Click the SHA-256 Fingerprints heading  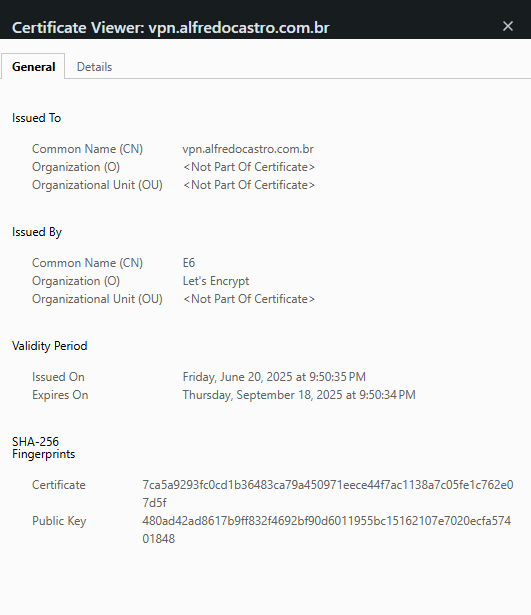pos(43,448)
